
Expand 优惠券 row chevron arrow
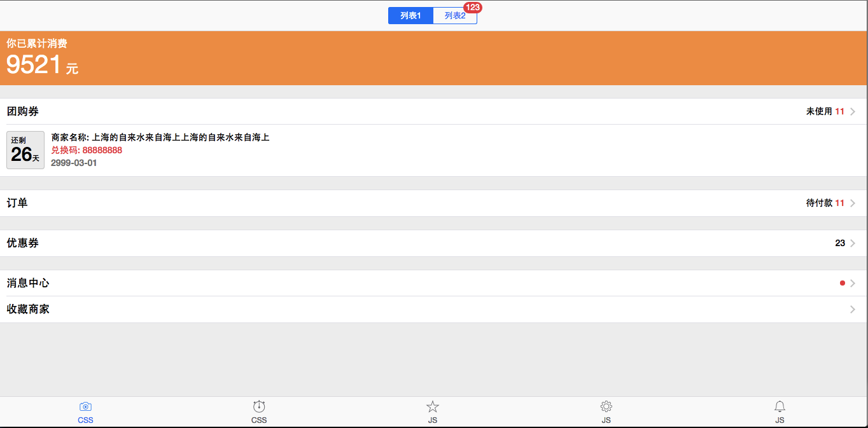pyautogui.click(x=853, y=243)
